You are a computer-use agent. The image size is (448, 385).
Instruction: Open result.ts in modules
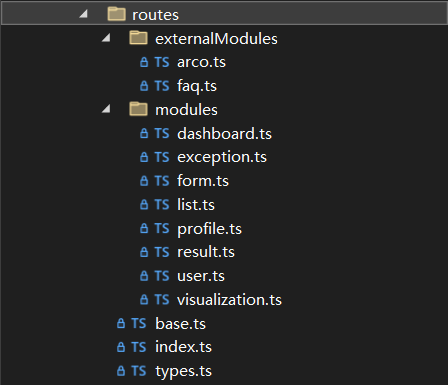(206, 252)
